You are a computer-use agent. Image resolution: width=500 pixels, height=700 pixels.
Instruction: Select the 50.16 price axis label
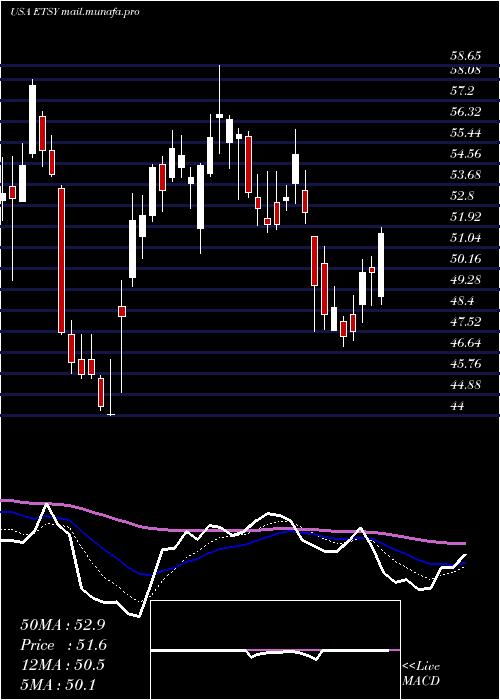pos(466,259)
